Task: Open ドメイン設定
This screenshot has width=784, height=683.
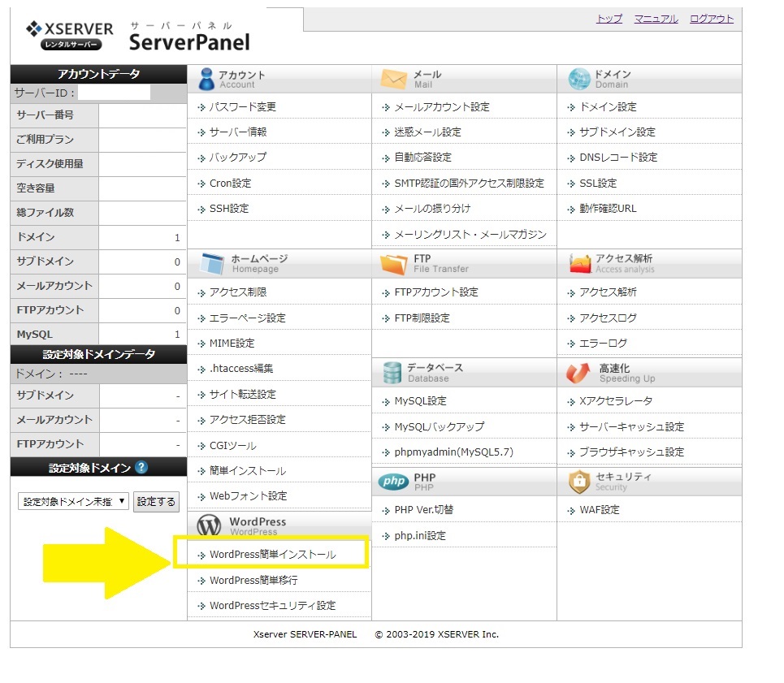Action: [608, 107]
